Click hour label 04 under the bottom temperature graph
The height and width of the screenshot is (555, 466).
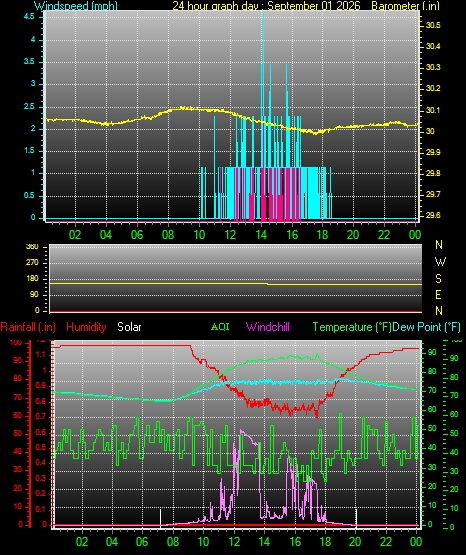112,542
